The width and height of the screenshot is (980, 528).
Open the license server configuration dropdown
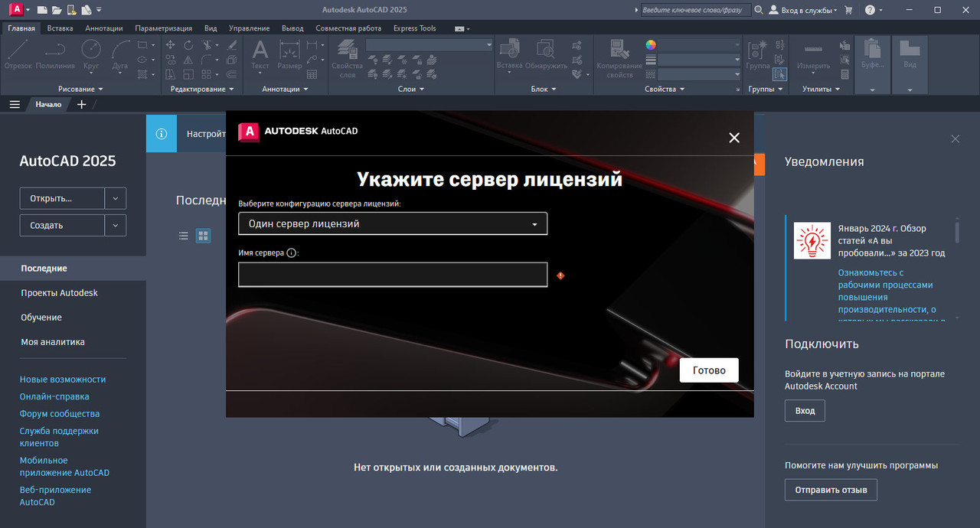click(393, 223)
